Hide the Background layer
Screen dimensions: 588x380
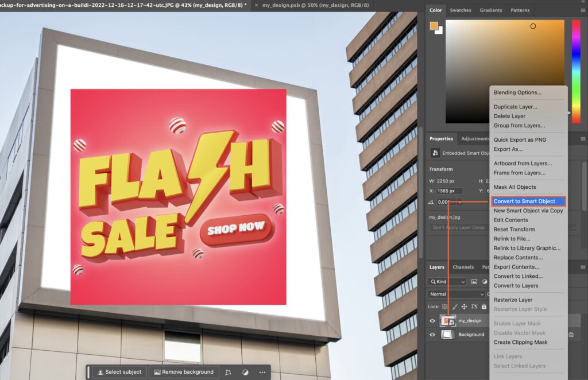pyautogui.click(x=432, y=334)
